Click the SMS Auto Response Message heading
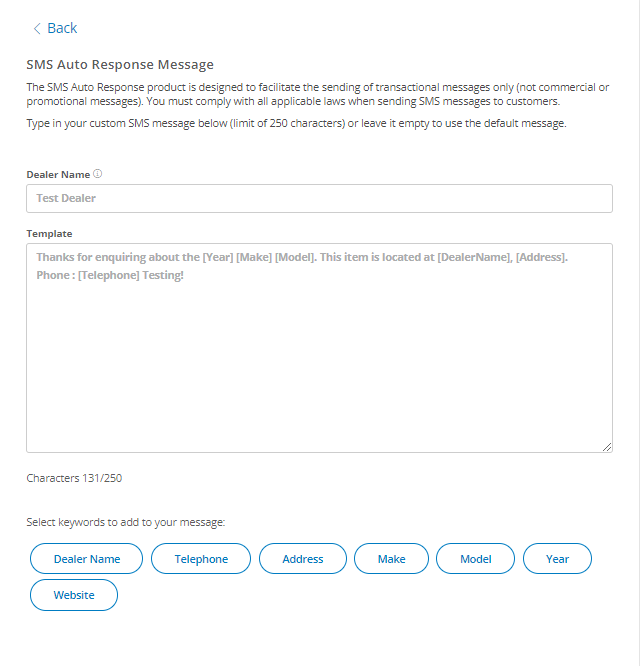The image size is (640, 666). tap(120, 65)
